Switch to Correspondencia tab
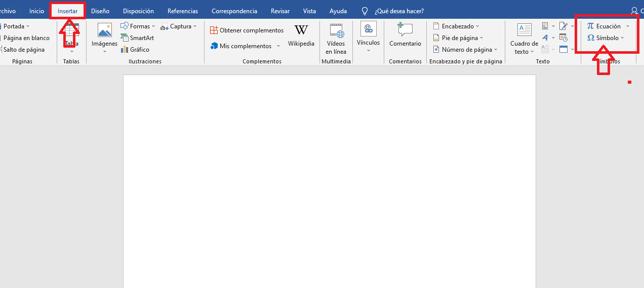The image size is (644, 288). [234, 11]
